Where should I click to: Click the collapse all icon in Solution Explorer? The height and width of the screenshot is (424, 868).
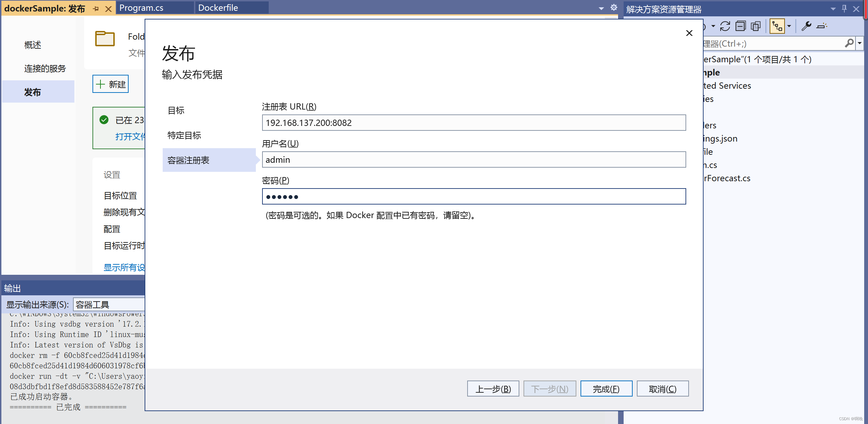point(740,26)
